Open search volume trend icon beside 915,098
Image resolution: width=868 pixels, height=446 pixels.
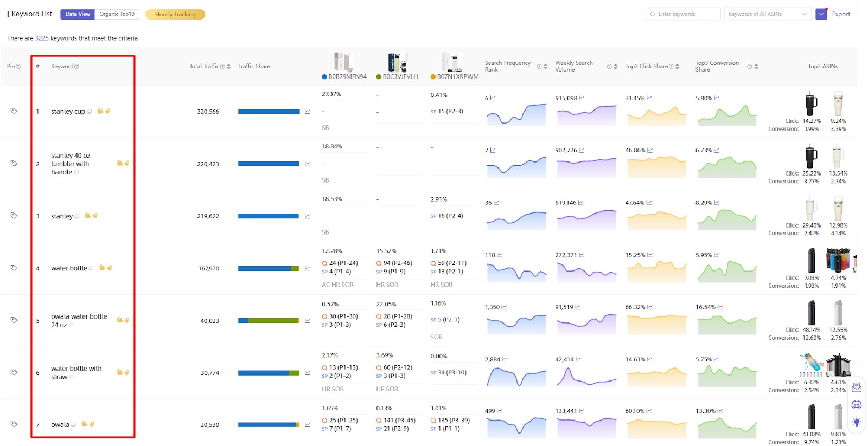point(582,98)
